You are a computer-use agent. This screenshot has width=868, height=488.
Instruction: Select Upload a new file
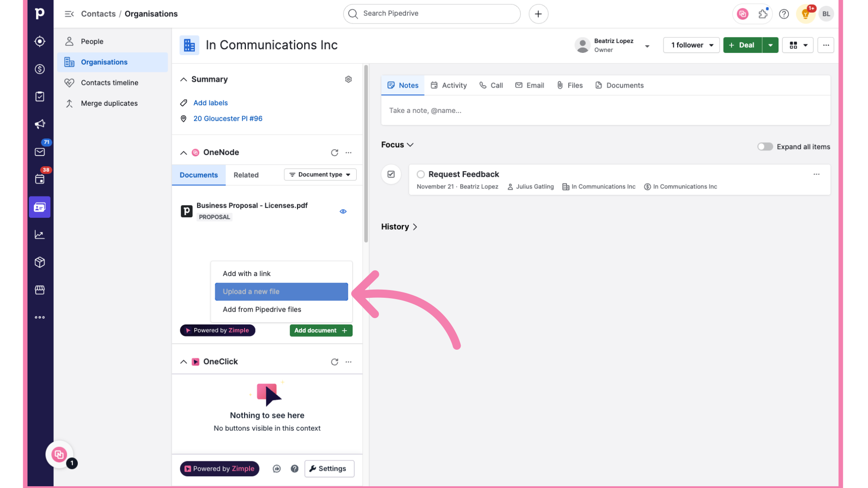coord(281,292)
